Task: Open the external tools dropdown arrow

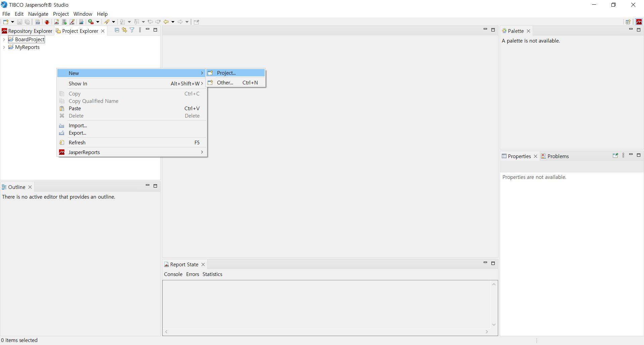Action: [x=98, y=22]
